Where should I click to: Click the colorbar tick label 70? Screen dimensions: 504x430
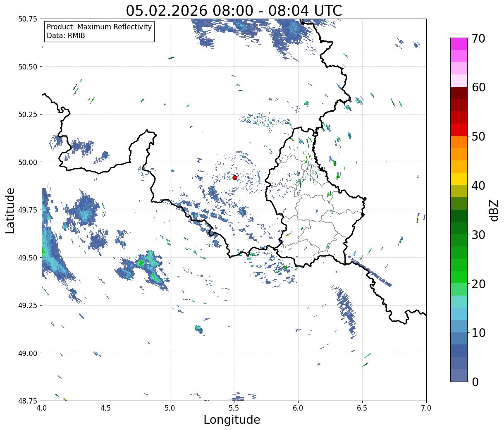tap(478, 38)
